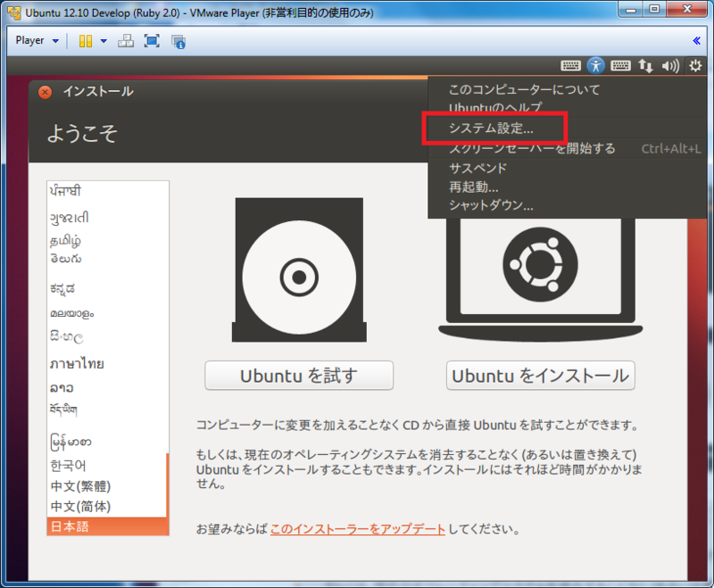Select မြန်မာစာ in the language list
Viewport: 714px width, 588px height.
(106, 442)
